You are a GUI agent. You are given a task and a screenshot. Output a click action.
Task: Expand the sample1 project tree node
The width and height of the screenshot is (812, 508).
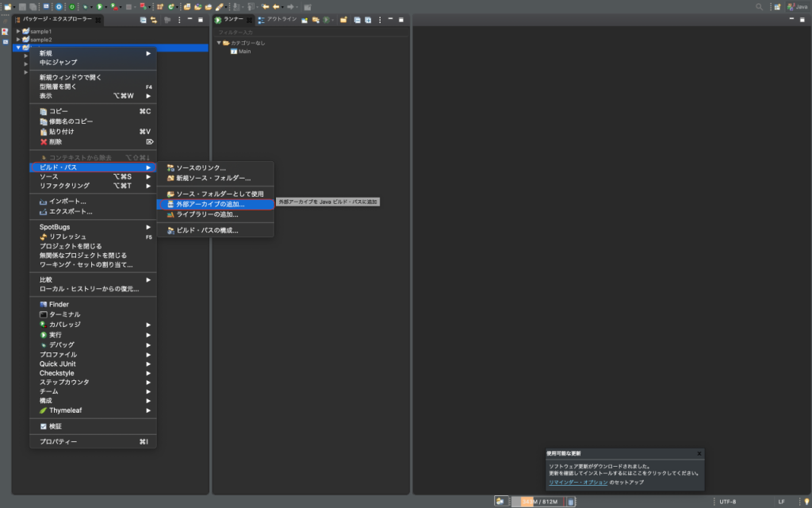tap(18, 31)
